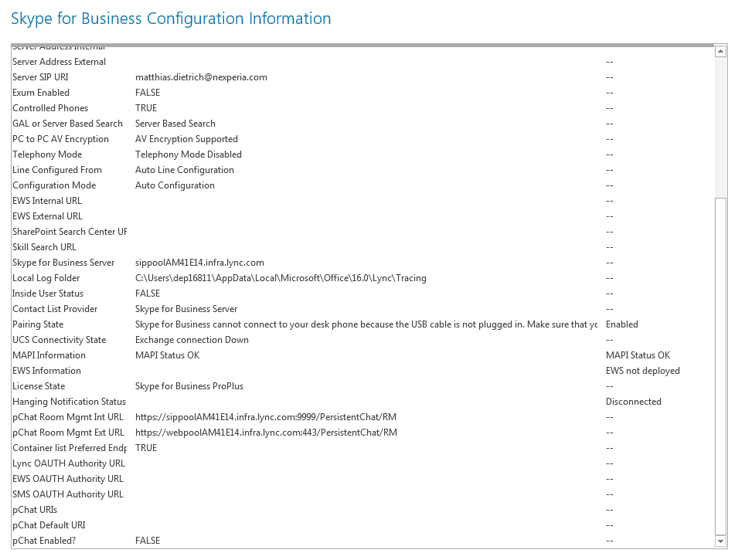This screenshot has height=560, width=738.
Task: Click the 'License State' label
Action: [39, 386]
